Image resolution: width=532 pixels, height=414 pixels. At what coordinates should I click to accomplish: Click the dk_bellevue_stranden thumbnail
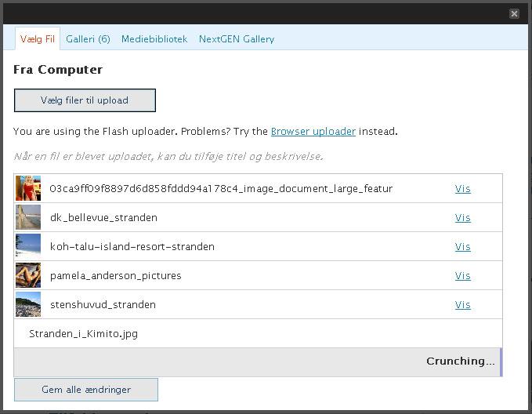(28, 218)
